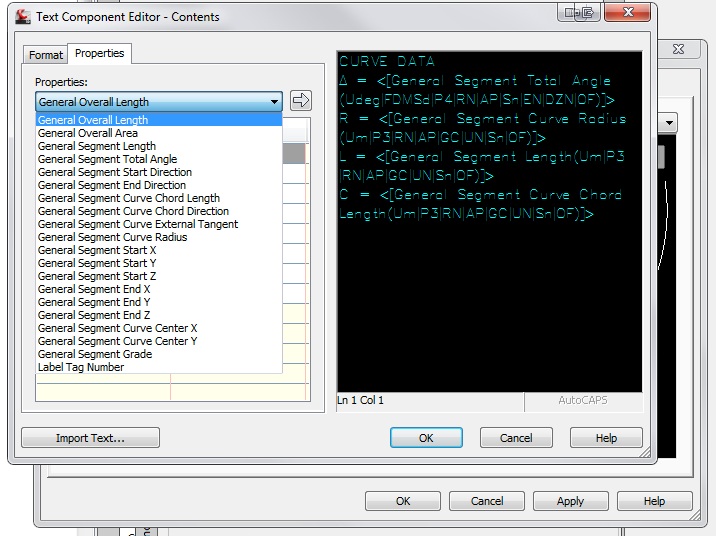Open Help in Text Component Editor
The height and width of the screenshot is (536, 716).
tap(606, 438)
